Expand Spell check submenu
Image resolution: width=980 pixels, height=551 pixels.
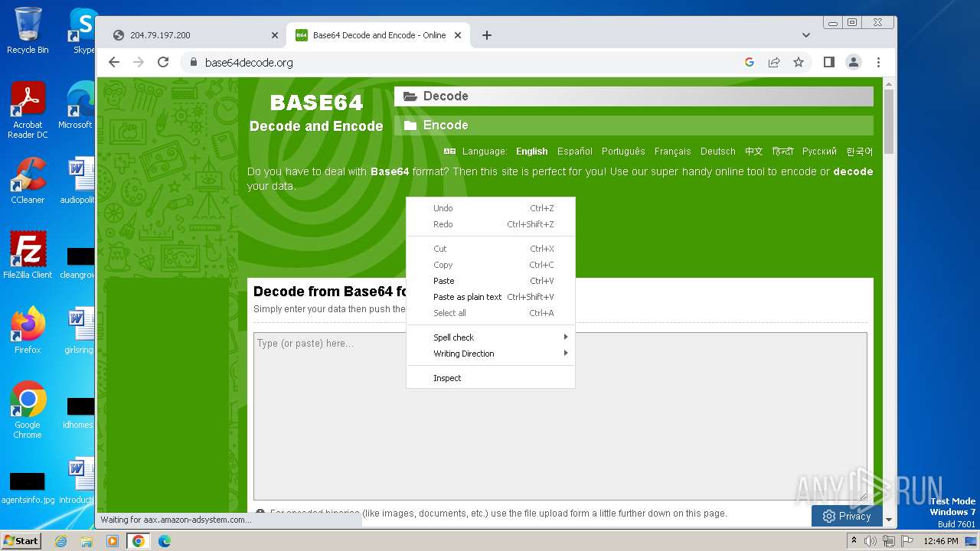tap(490, 337)
